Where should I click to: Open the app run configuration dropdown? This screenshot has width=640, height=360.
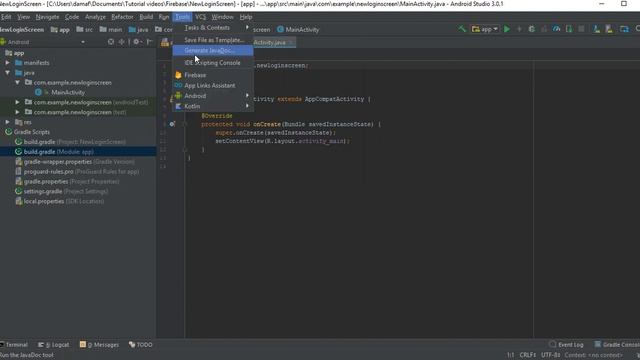click(485, 29)
